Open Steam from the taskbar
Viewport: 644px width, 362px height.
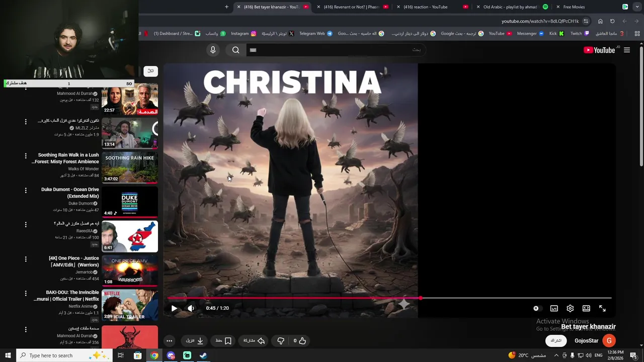(203, 355)
